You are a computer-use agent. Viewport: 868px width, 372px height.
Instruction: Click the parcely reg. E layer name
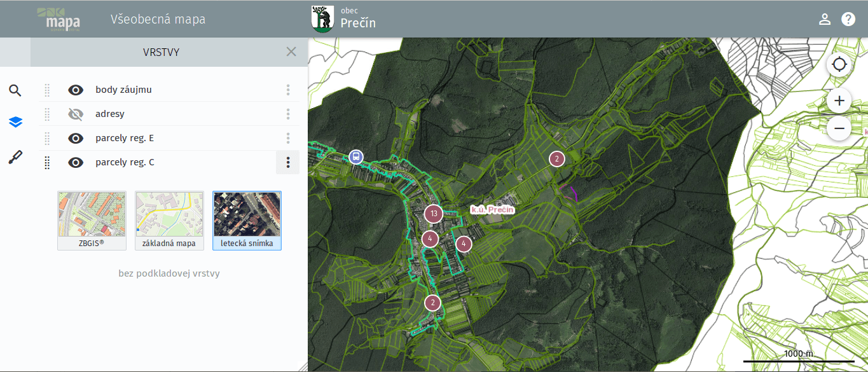[125, 138]
